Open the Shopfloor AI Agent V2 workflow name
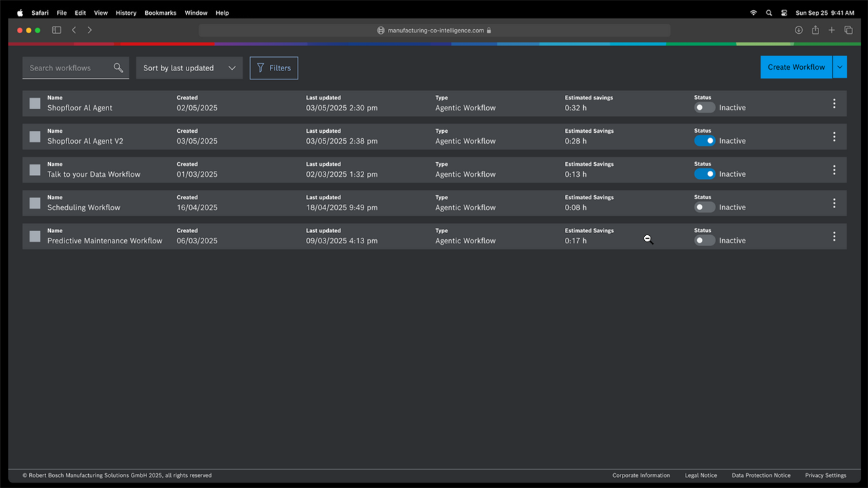This screenshot has height=488, width=868. coord(85,141)
